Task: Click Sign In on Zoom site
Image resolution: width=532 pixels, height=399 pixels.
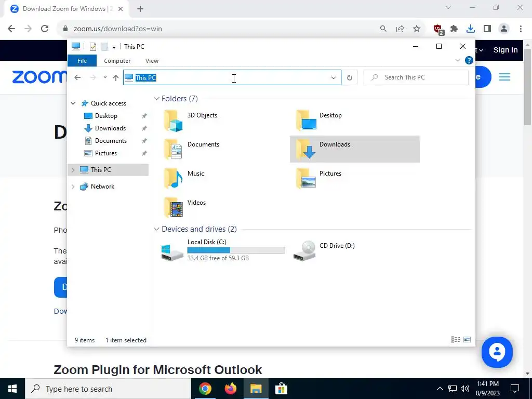Action: (x=505, y=50)
